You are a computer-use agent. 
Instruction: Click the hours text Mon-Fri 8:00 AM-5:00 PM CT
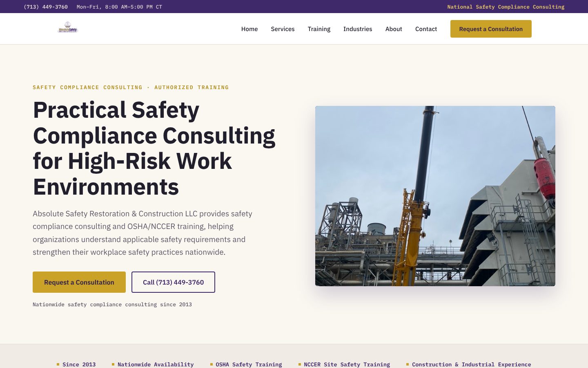coord(119,7)
